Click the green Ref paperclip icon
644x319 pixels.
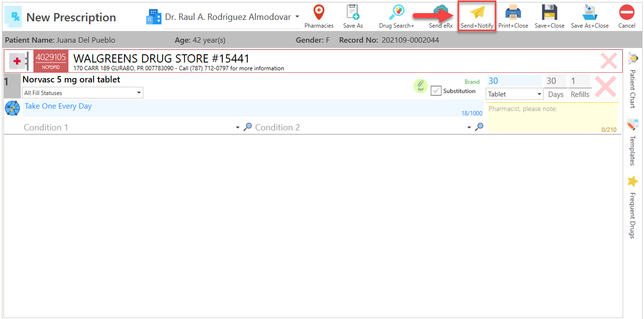(x=420, y=86)
